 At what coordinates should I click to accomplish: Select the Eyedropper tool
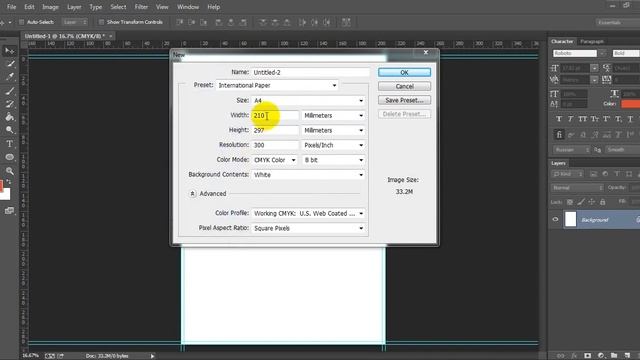pos(9,77)
